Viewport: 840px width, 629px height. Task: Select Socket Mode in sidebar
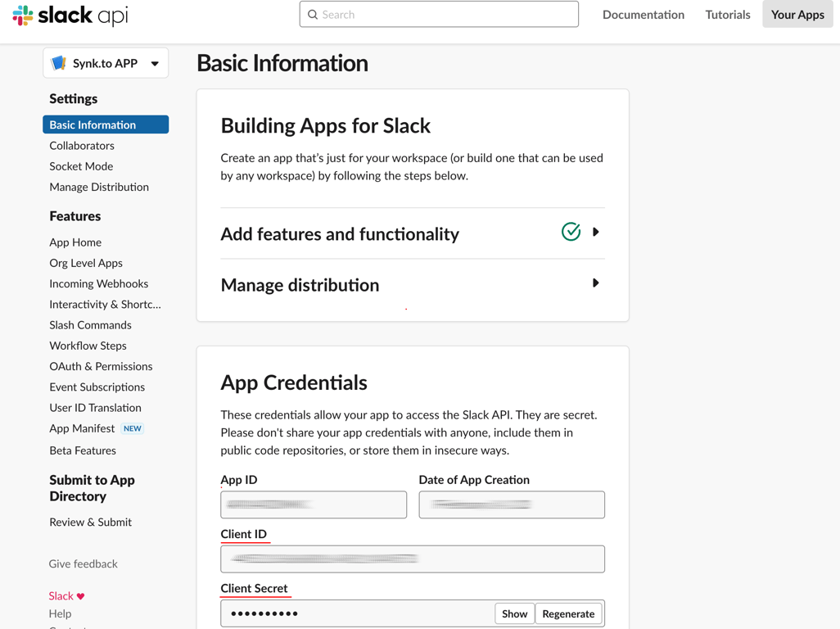81,166
